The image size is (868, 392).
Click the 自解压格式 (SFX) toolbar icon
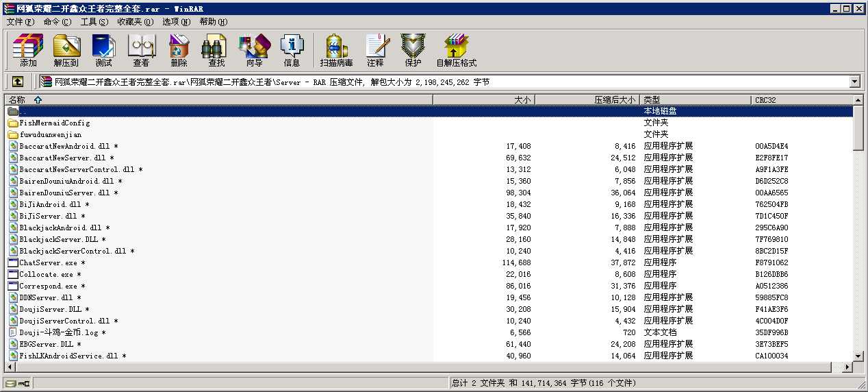pyautogui.click(x=456, y=51)
